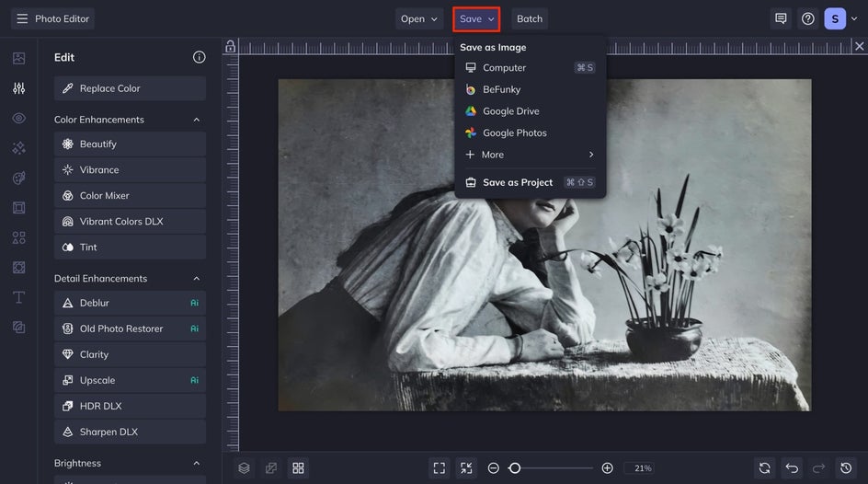Open the Artsy palette sidebar icon

pyautogui.click(x=18, y=178)
